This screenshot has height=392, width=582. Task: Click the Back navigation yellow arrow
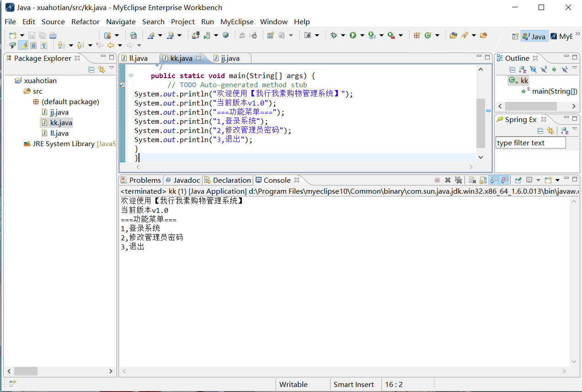[x=111, y=45]
